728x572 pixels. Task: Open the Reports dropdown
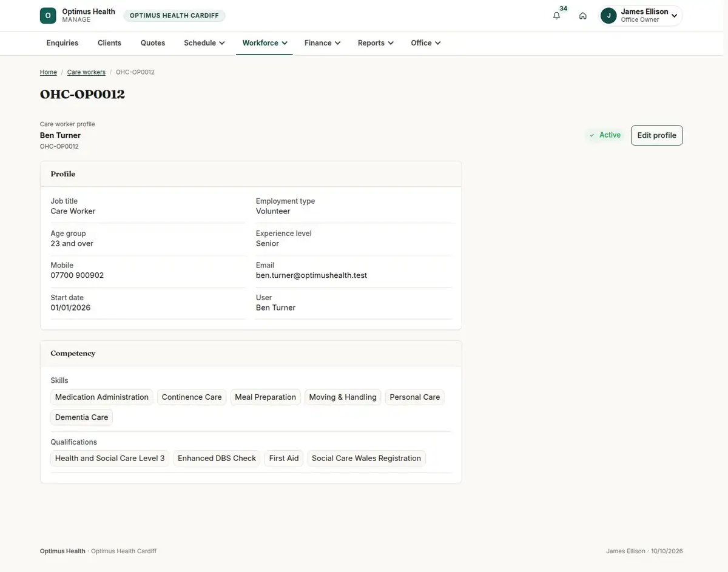click(376, 43)
